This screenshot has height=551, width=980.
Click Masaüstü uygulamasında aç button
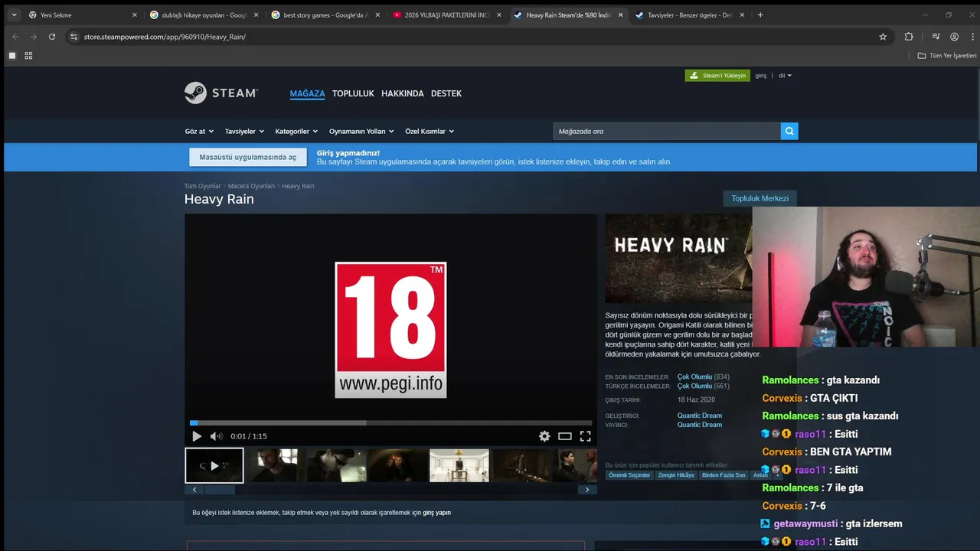click(x=248, y=157)
